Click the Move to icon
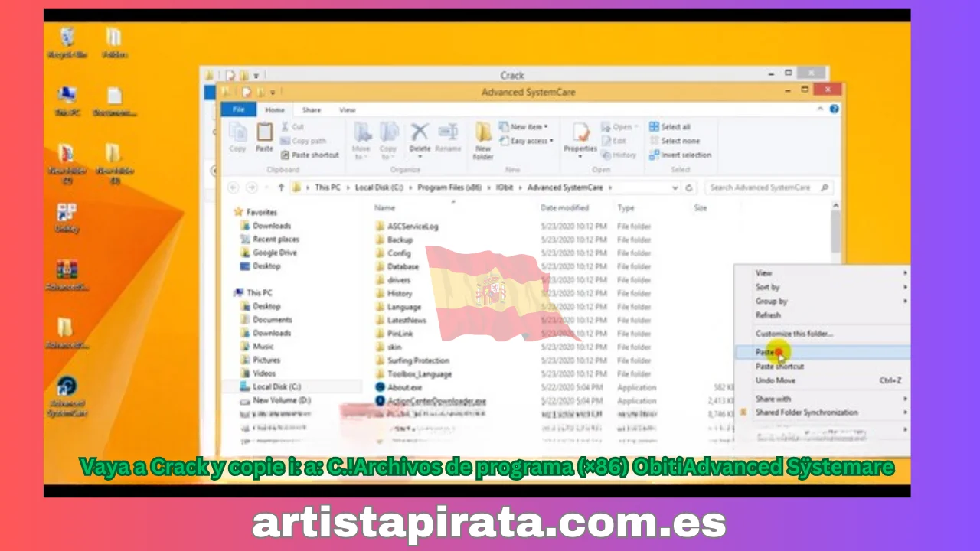This screenshot has height=551, width=980. [x=361, y=140]
